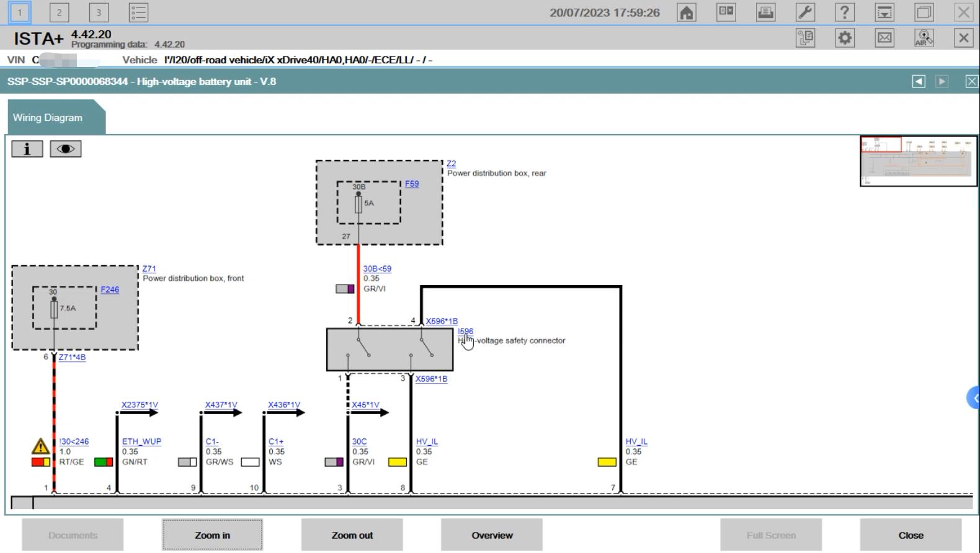Click the Zoom in button

tap(212, 535)
